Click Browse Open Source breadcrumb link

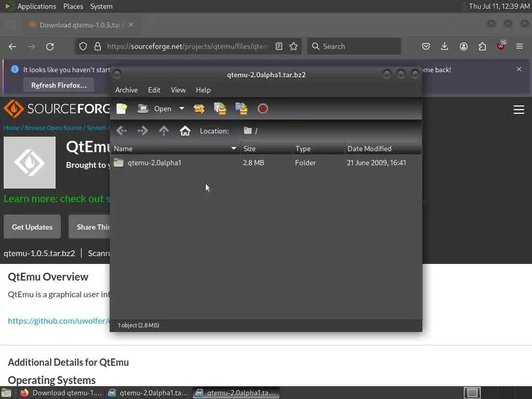tap(54, 128)
